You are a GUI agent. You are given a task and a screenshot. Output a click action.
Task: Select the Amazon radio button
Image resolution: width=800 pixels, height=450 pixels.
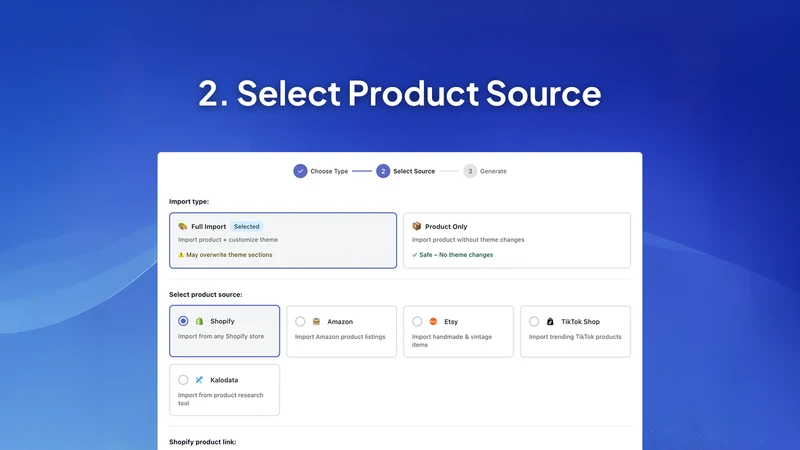click(300, 321)
